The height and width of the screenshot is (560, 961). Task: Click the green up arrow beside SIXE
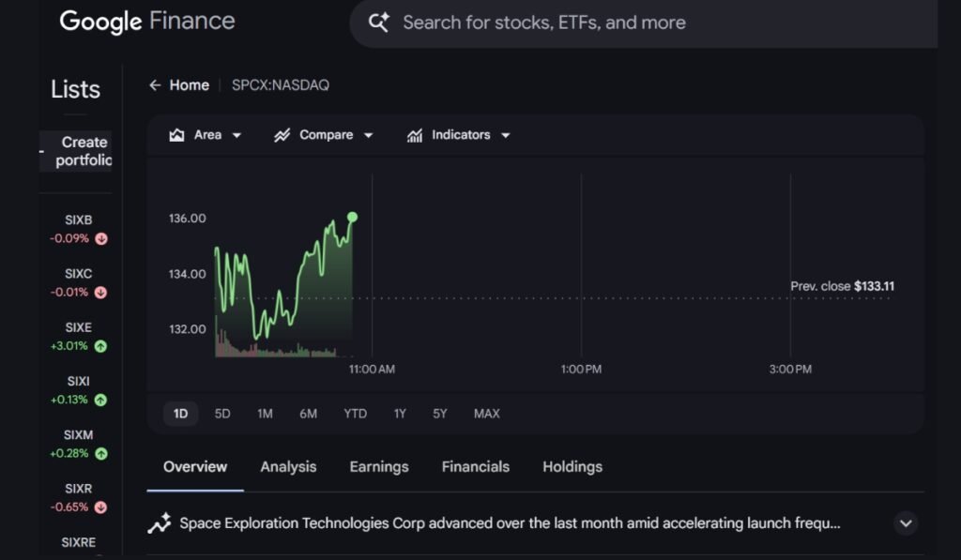(101, 346)
